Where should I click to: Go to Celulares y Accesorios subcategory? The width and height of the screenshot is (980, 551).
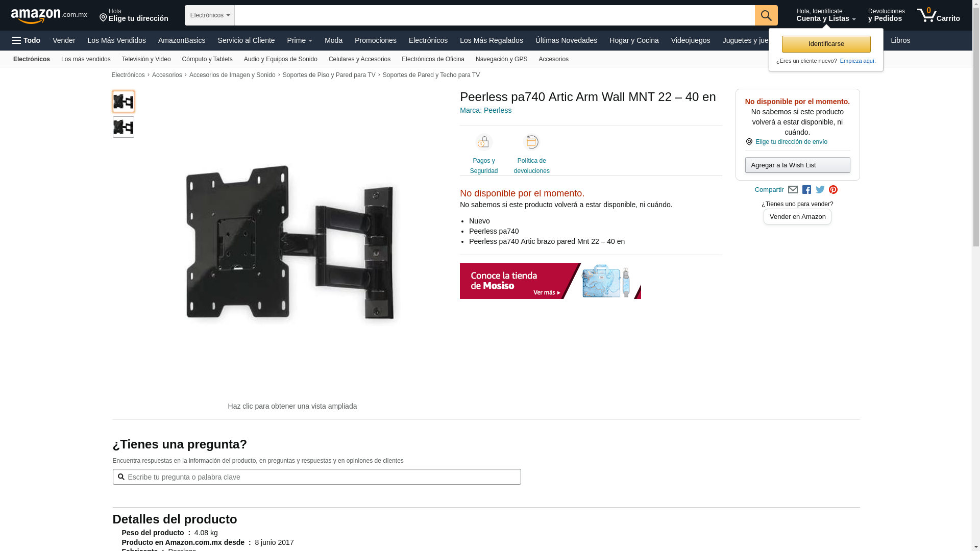(x=359, y=59)
